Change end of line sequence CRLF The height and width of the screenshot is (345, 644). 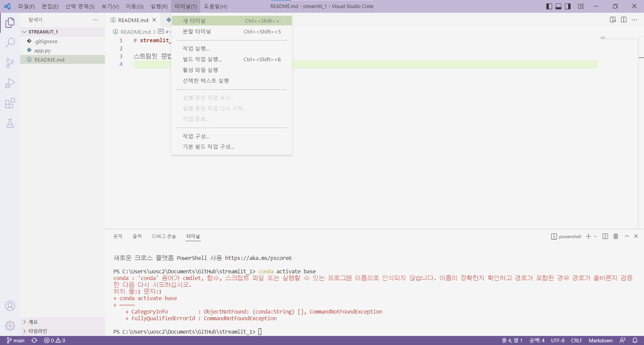pos(576,340)
